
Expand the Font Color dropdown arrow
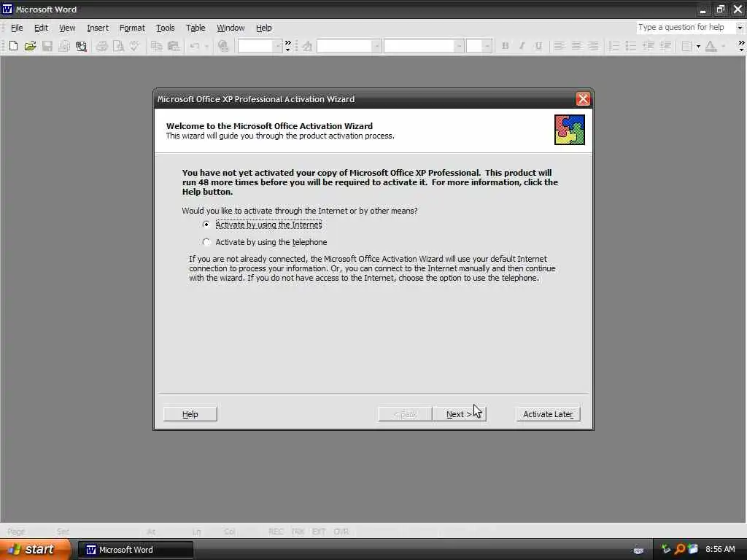point(723,46)
